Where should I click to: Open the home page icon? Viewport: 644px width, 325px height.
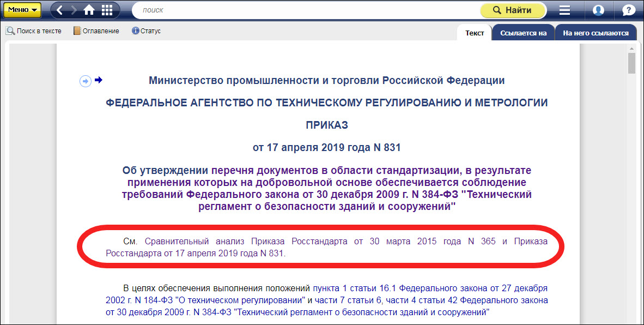tap(89, 10)
